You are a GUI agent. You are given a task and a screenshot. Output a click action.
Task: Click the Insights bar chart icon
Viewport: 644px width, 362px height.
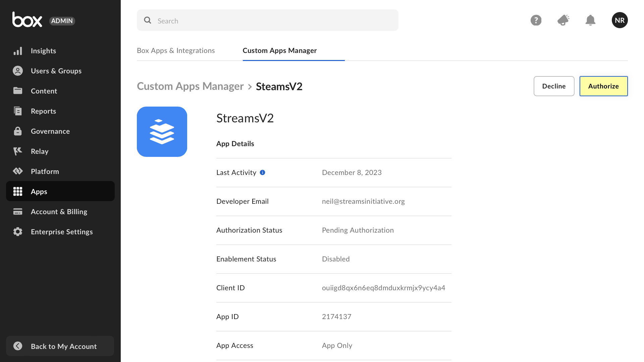(x=18, y=51)
